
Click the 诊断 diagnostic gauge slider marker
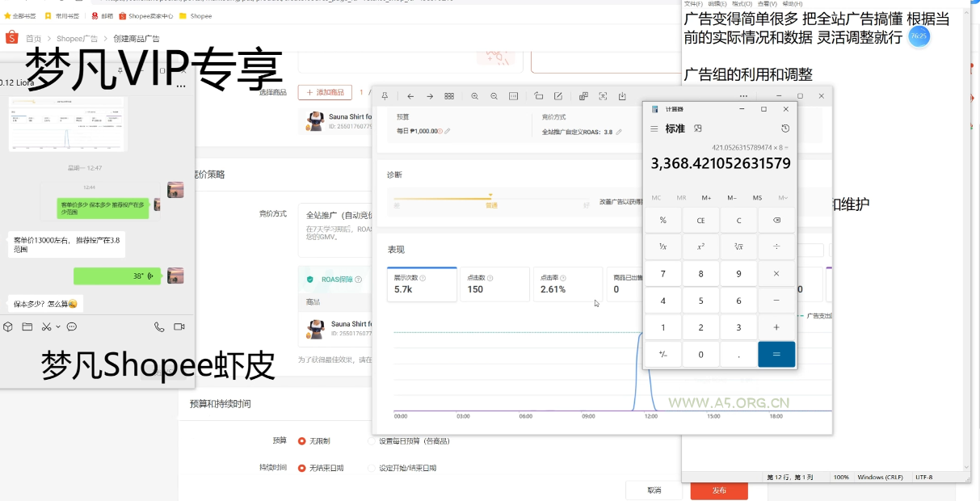click(x=490, y=196)
